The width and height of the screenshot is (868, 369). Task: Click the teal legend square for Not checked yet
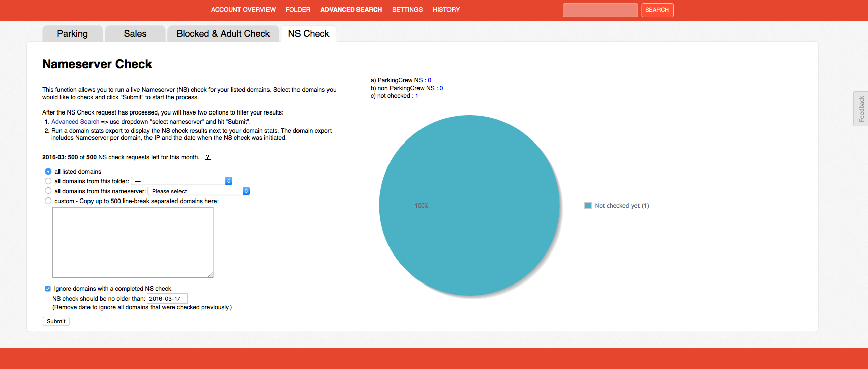(588, 206)
